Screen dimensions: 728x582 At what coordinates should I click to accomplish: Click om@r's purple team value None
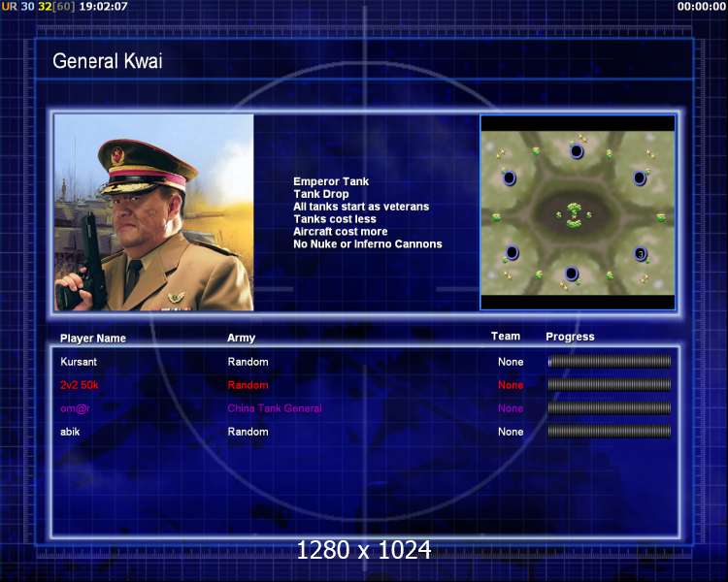[x=511, y=408]
